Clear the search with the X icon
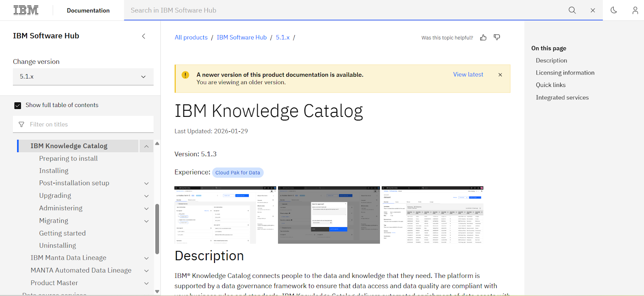This screenshot has width=644, height=296. 592,10
